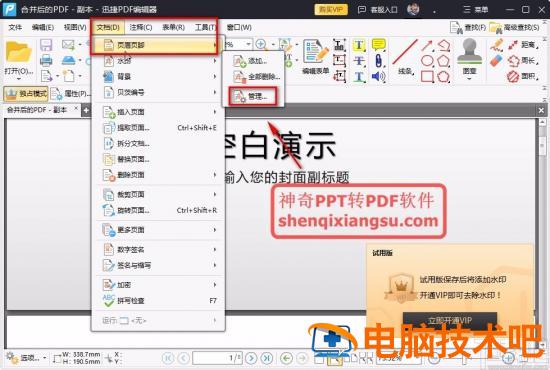Screen dimensions: 550x370
Task: Switch to 合并后的PDF - 副本 tab
Action: [x=37, y=110]
